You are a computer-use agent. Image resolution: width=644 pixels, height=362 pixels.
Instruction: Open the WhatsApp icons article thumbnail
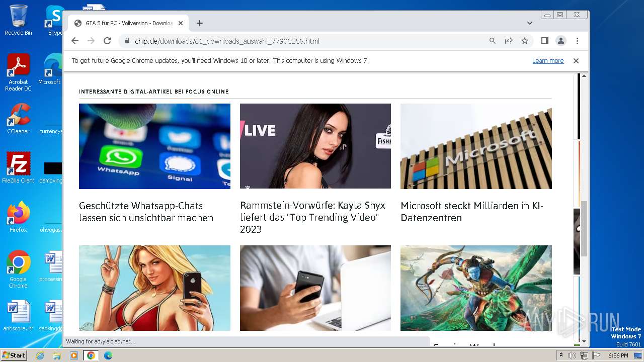(154, 146)
